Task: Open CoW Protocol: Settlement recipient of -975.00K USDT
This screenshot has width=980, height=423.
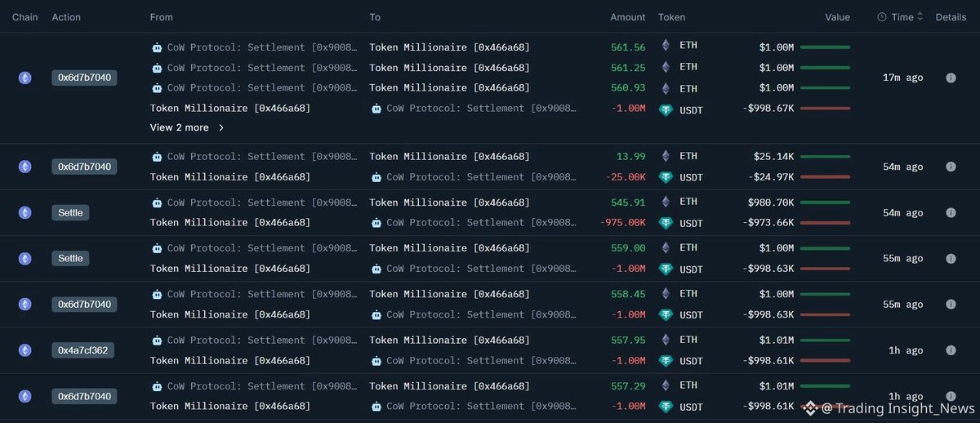Action: 481,222
